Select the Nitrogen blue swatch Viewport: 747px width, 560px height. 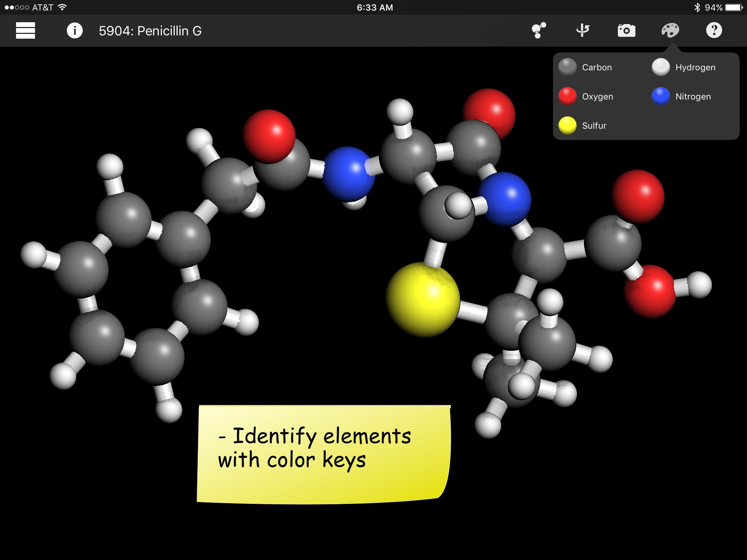(661, 96)
